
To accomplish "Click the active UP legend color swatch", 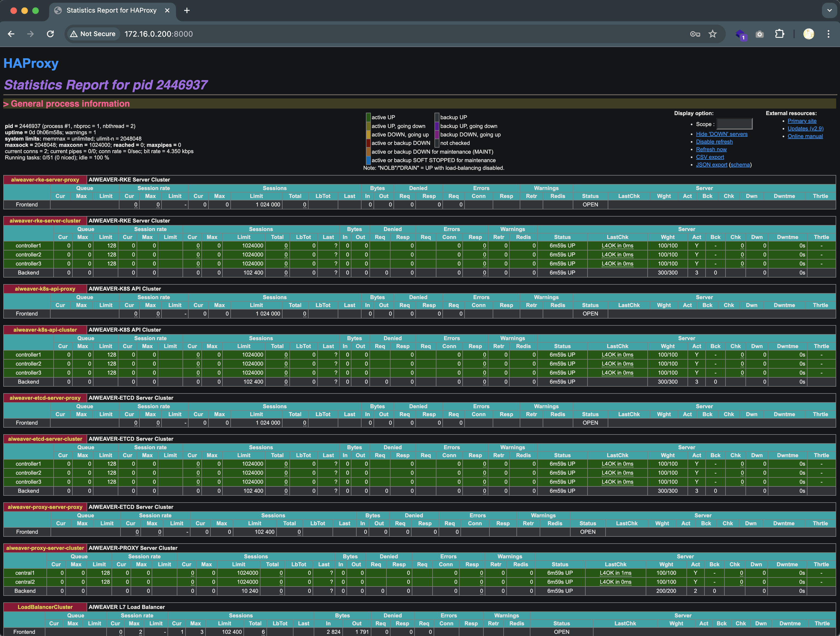I will pyautogui.click(x=368, y=117).
